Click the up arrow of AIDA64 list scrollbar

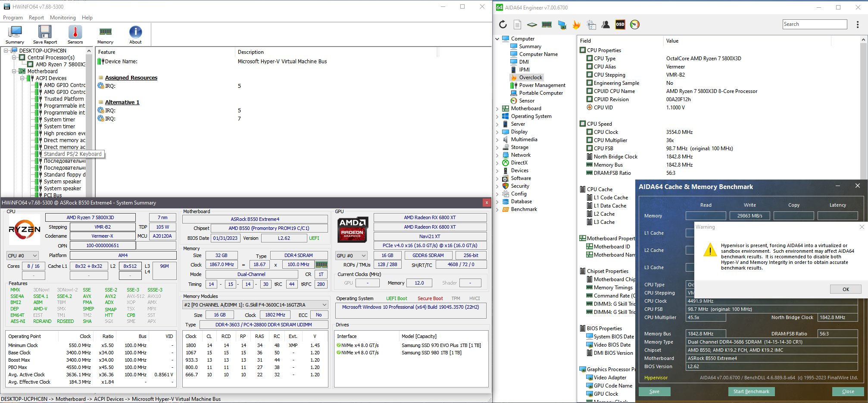click(x=863, y=40)
